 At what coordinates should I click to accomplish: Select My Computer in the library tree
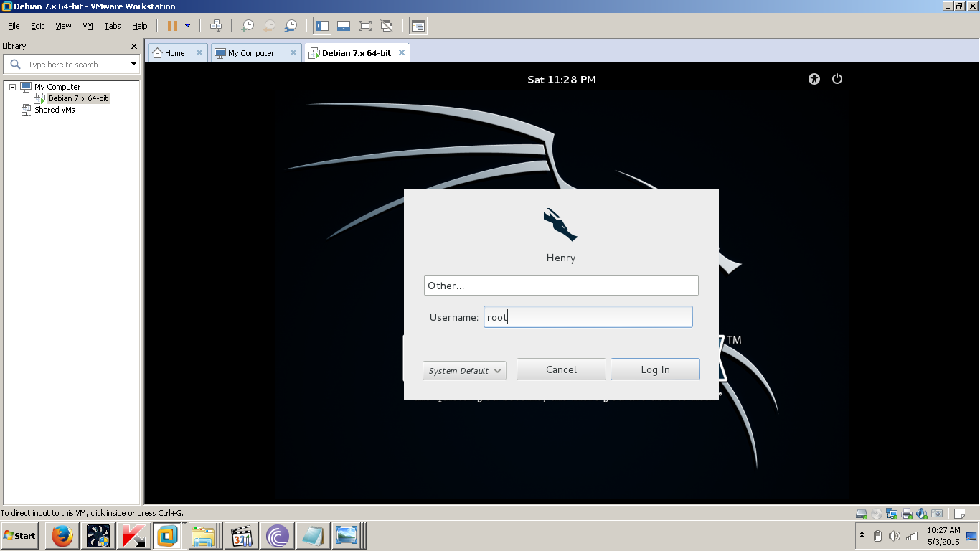tap(57, 87)
